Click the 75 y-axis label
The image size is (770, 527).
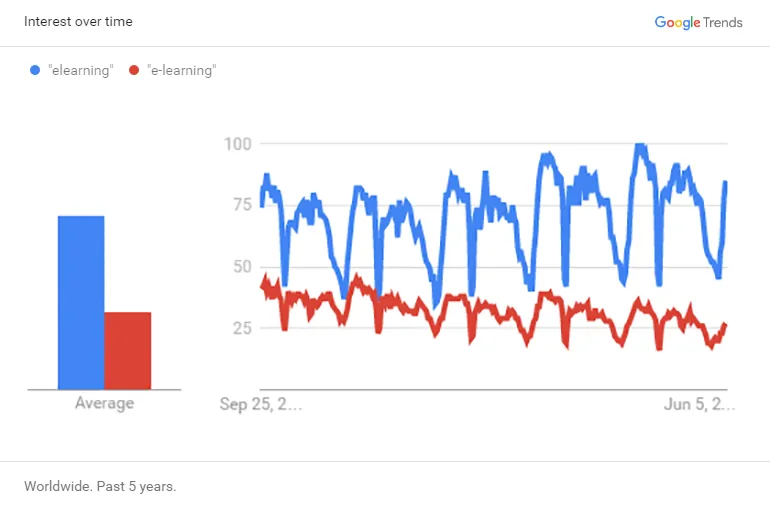(240, 205)
